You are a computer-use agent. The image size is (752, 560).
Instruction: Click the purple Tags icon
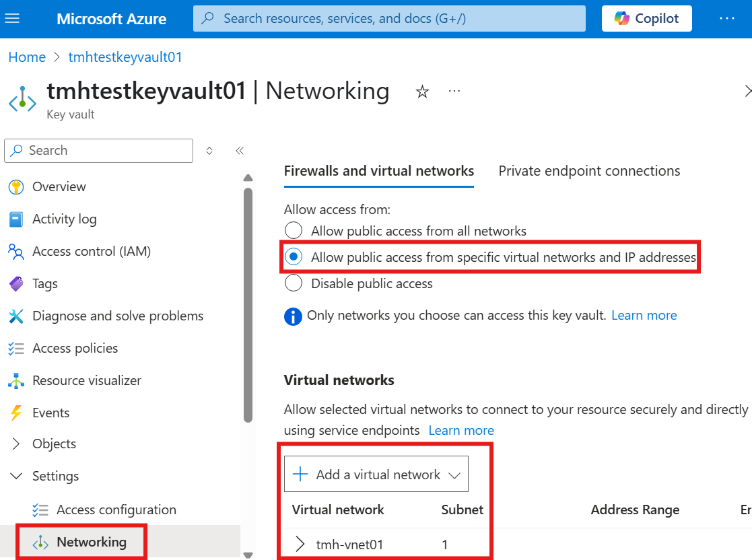16,284
